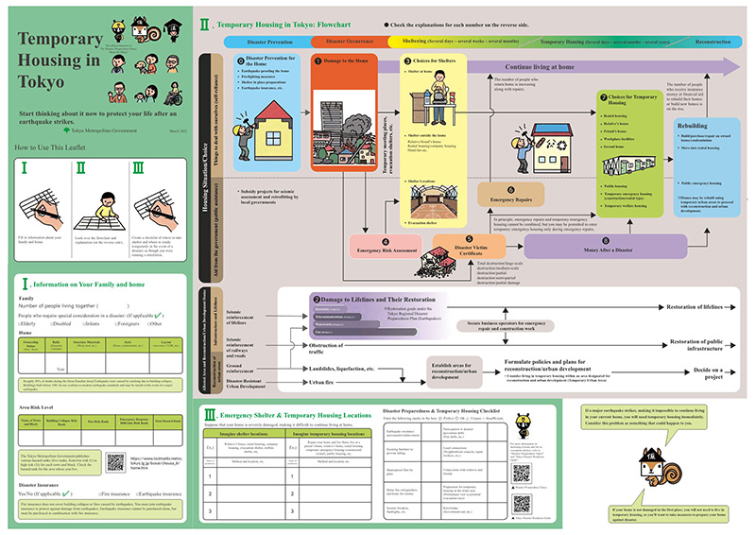Click the number 0 circle for Disaster Prevention

pyautogui.click(x=241, y=61)
